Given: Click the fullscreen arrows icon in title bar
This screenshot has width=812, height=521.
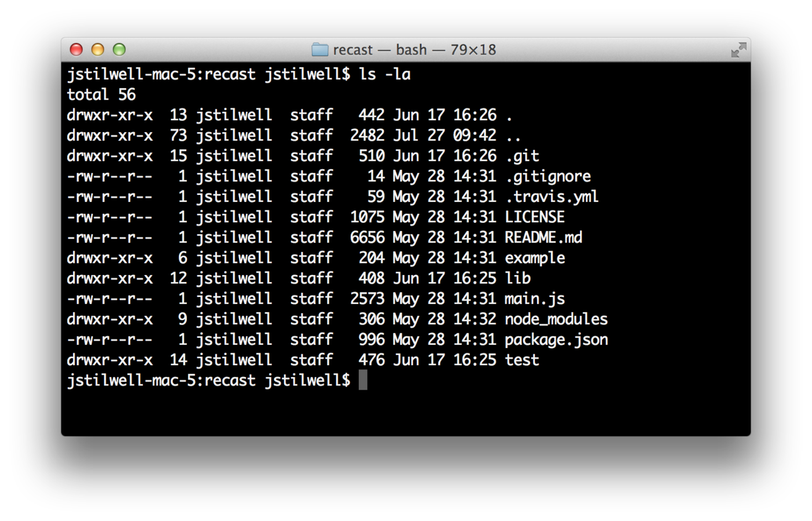Looking at the screenshot, I should pos(738,50).
